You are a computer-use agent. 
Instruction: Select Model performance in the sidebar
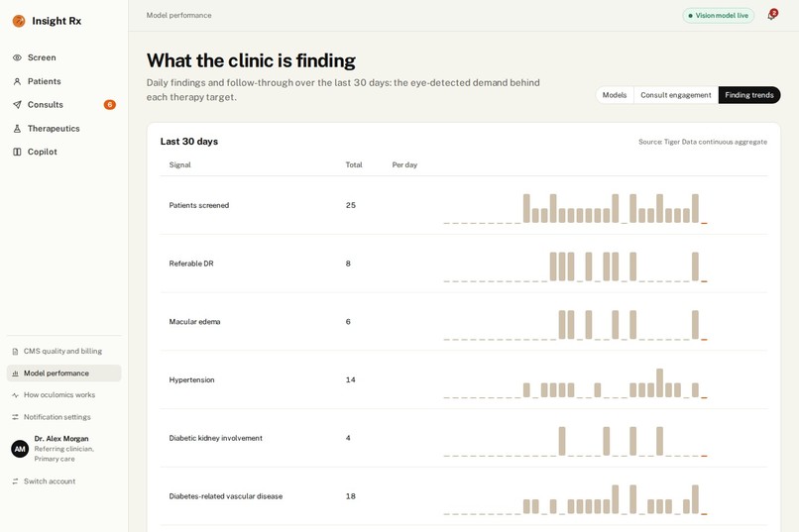(64, 373)
